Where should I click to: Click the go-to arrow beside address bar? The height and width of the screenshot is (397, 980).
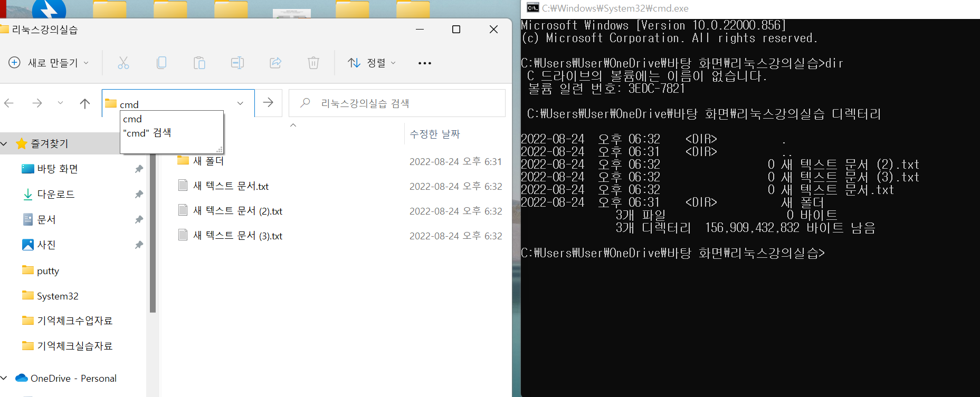pyautogui.click(x=268, y=103)
